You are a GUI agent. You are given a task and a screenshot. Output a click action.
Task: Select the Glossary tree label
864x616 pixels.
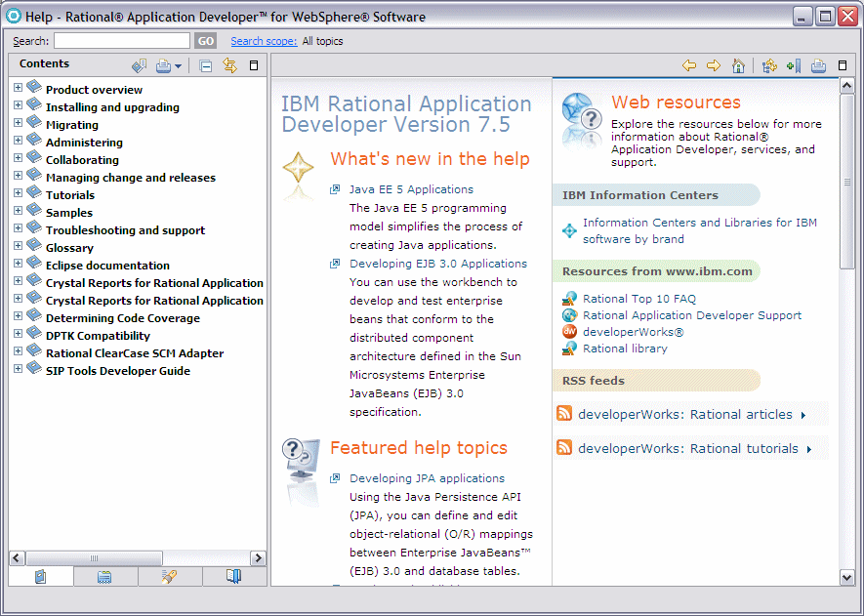tap(69, 248)
